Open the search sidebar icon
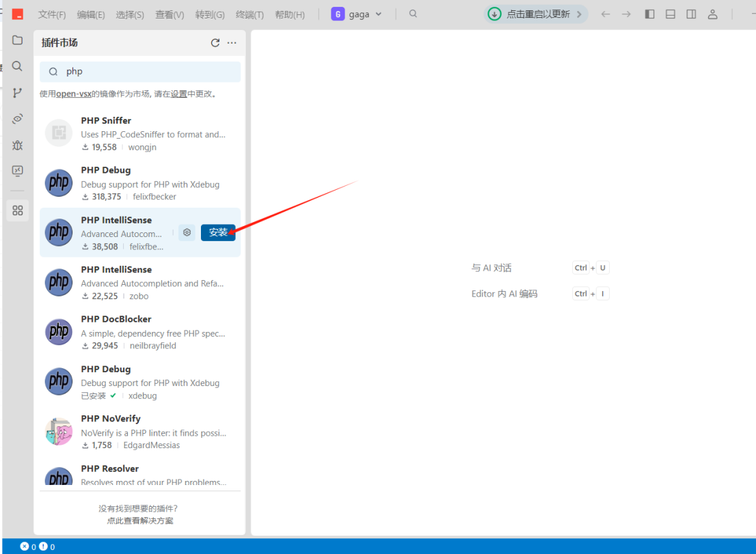756x554 pixels. click(x=17, y=66)
